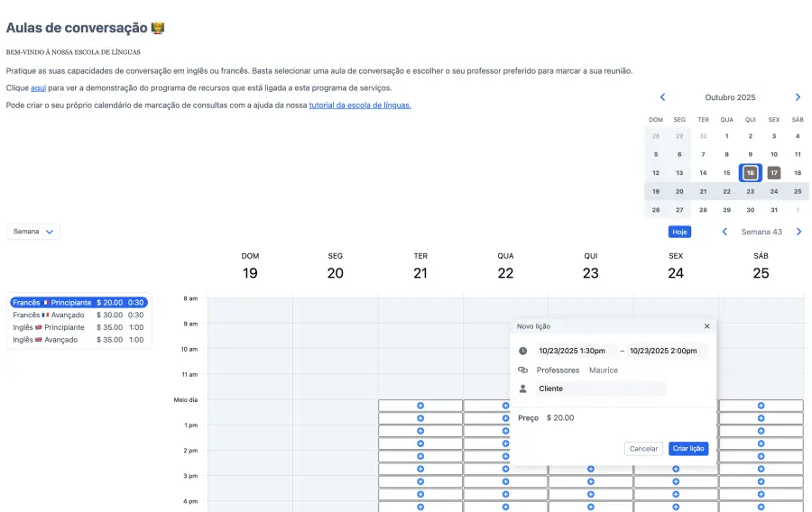This screenshot has height=512, width=812.
Task: Edit end time 10/23/2025 2:00pm field
Action: (x=666, y=351)
